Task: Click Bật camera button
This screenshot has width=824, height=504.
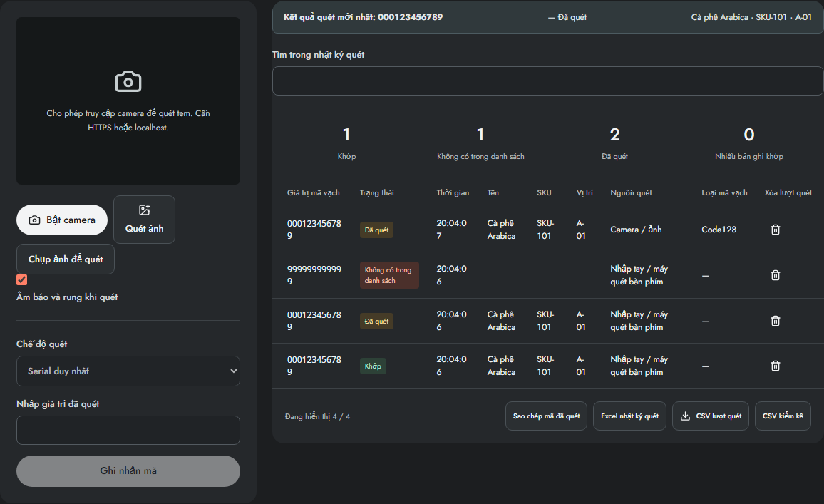Action: 62,220
